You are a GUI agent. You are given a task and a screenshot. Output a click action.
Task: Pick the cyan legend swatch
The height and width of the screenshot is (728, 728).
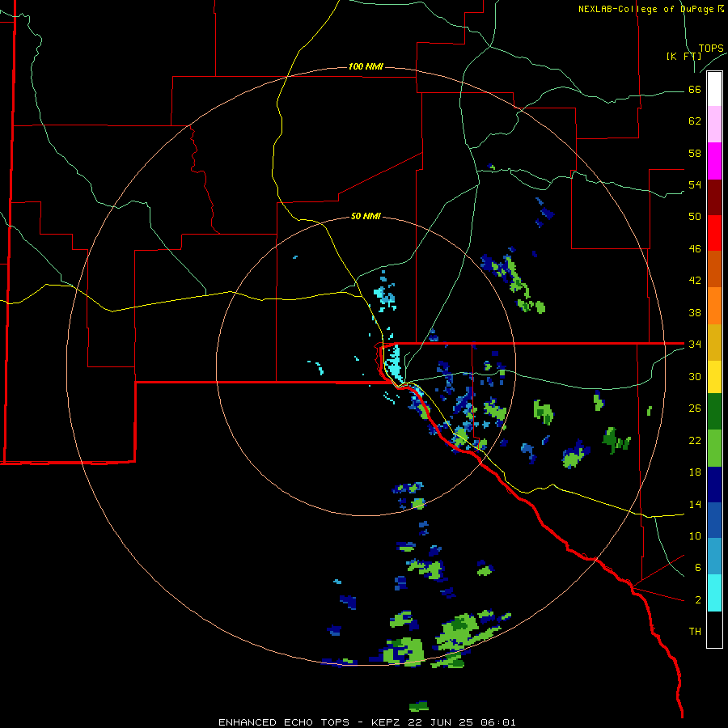714,593
